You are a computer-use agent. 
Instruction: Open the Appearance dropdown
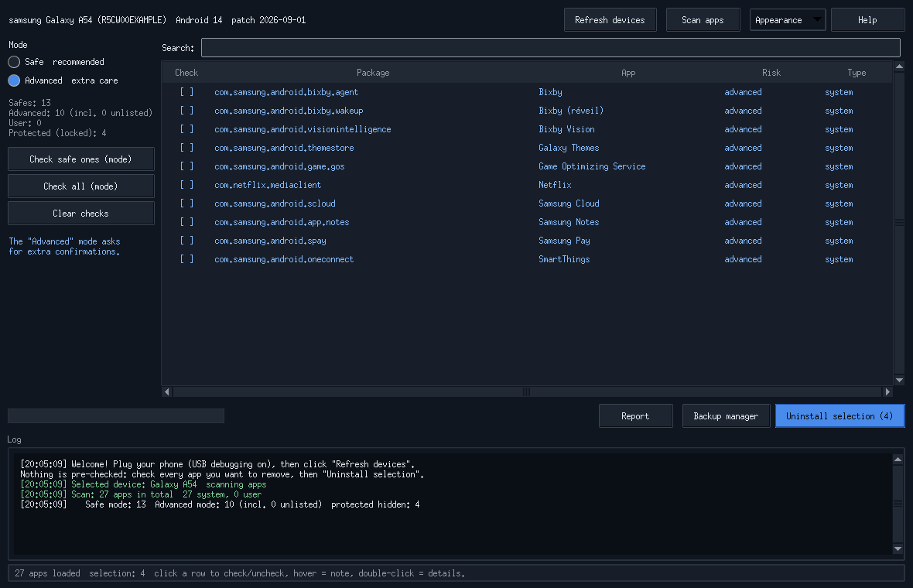pos(787,20)
